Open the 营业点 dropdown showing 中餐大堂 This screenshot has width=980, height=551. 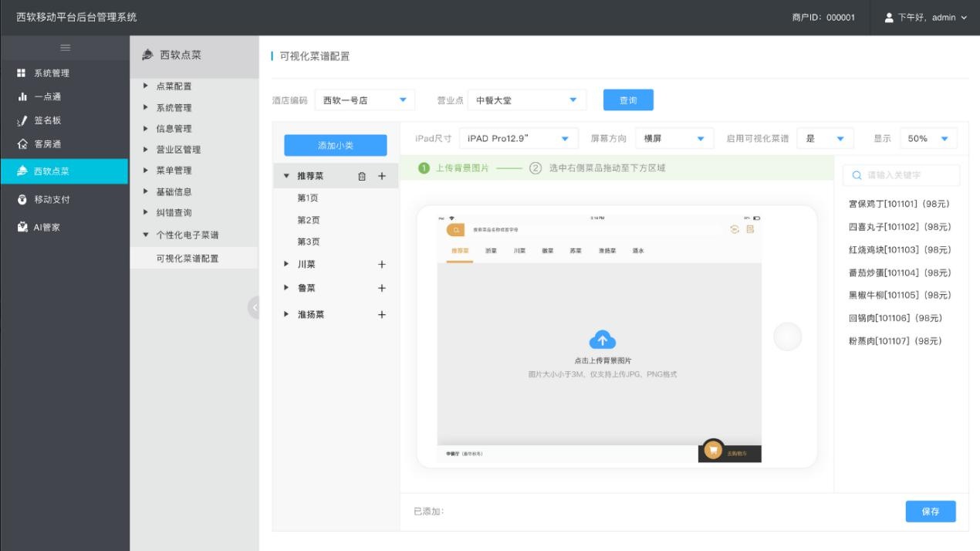click(527, 100)
